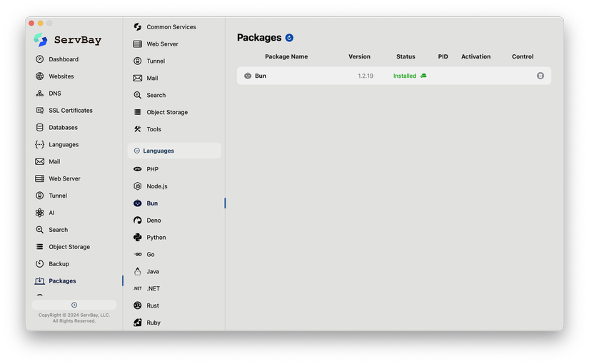Open the Databases icon in sidebar
Image resolution: width=589 pixels, height=364 pixels.
[x=39, y=128]
